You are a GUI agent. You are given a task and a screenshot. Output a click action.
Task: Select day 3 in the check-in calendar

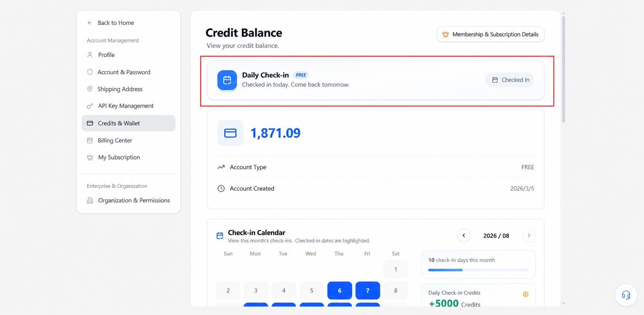(x=256, y=290)
